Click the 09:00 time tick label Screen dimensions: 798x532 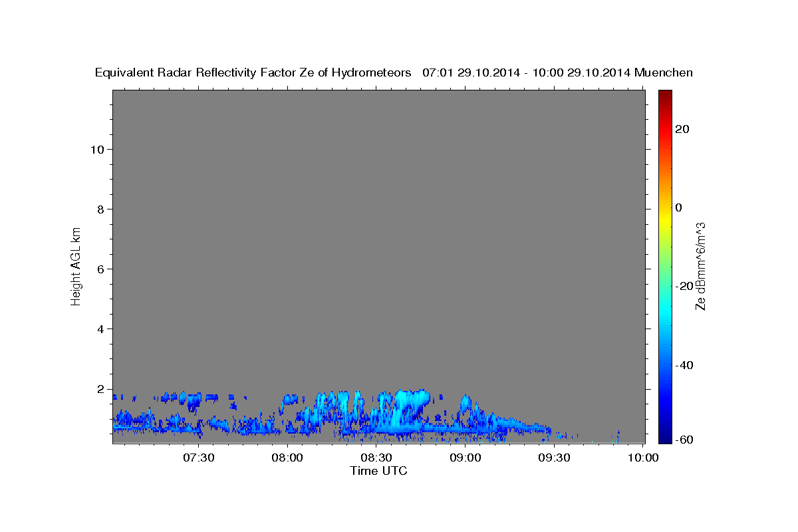coord(465,458)
